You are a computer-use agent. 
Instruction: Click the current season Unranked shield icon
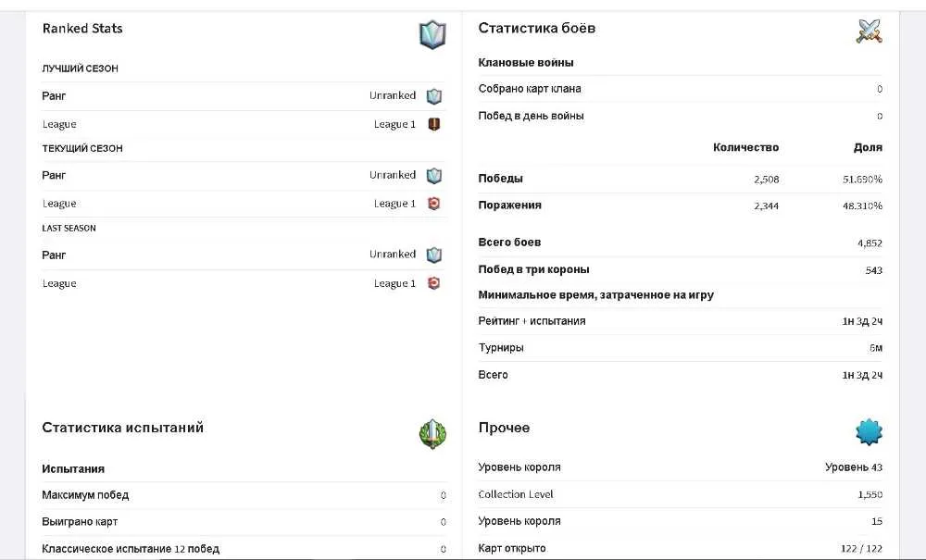[x=434, y=176]
